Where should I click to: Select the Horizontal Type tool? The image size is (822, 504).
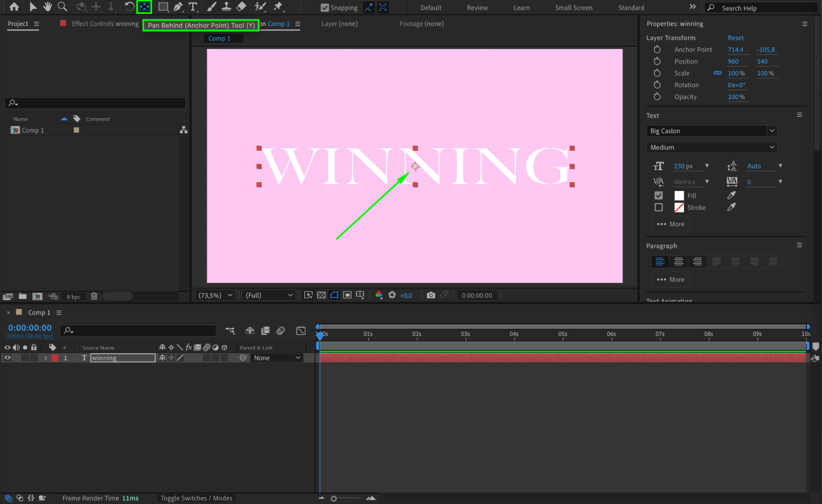(x=192, y=7)
